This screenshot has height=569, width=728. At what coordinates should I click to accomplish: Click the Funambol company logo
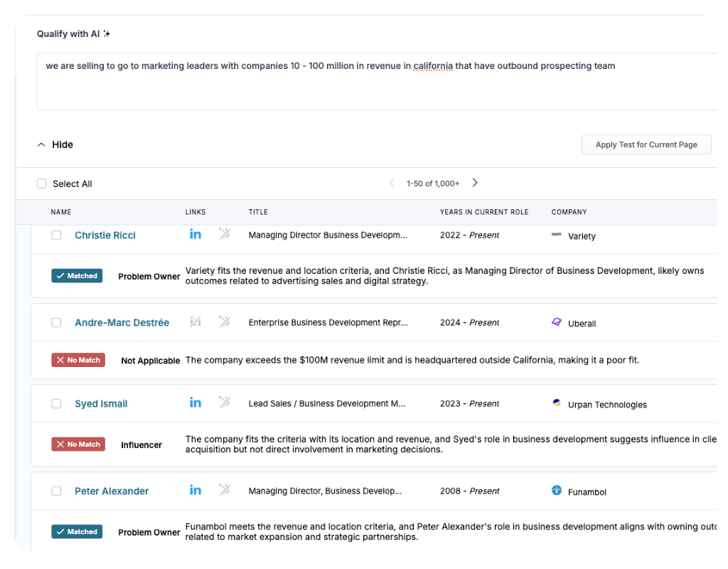pos(557,491)
